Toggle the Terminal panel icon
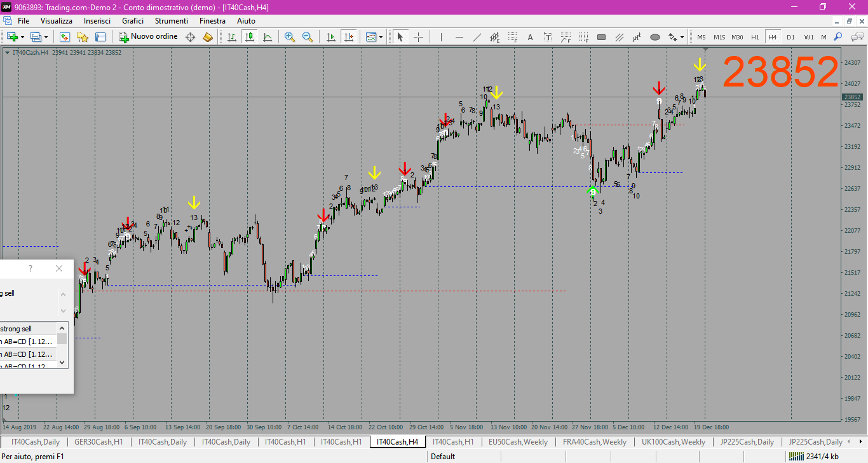This screenshot has width=868, height=463. 100,37
